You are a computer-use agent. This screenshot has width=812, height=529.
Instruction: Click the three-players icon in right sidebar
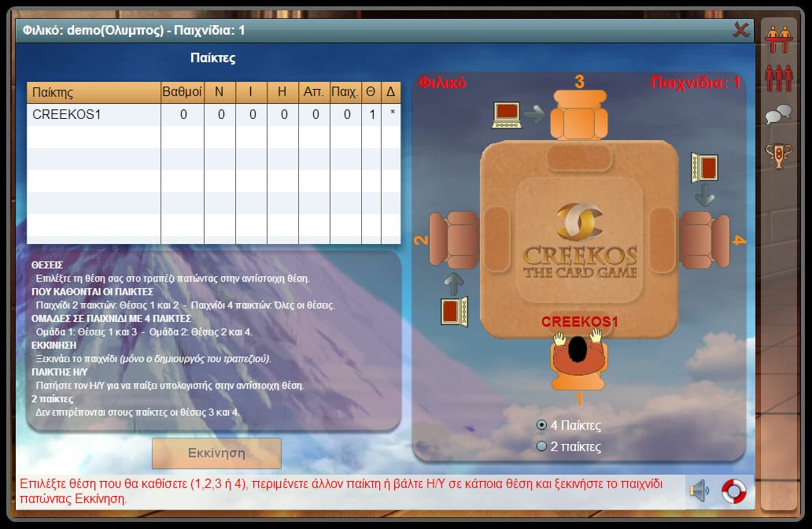click(x=779, y=78)
